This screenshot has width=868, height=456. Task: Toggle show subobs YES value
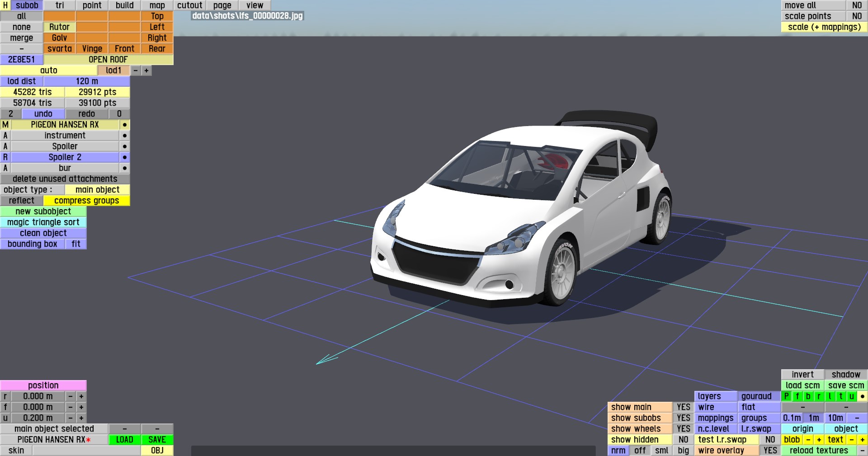coord(683,418)
